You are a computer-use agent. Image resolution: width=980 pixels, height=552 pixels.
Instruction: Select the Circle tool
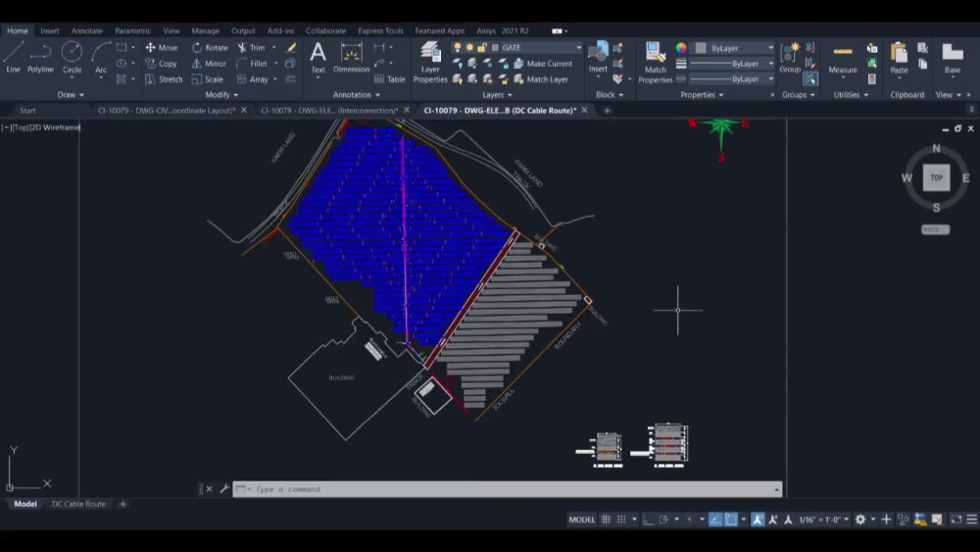click(x=72, y=58)
